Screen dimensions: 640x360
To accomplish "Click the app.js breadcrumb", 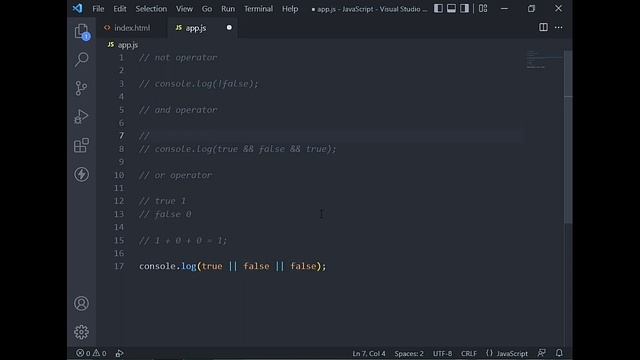I will click(123, 45).
